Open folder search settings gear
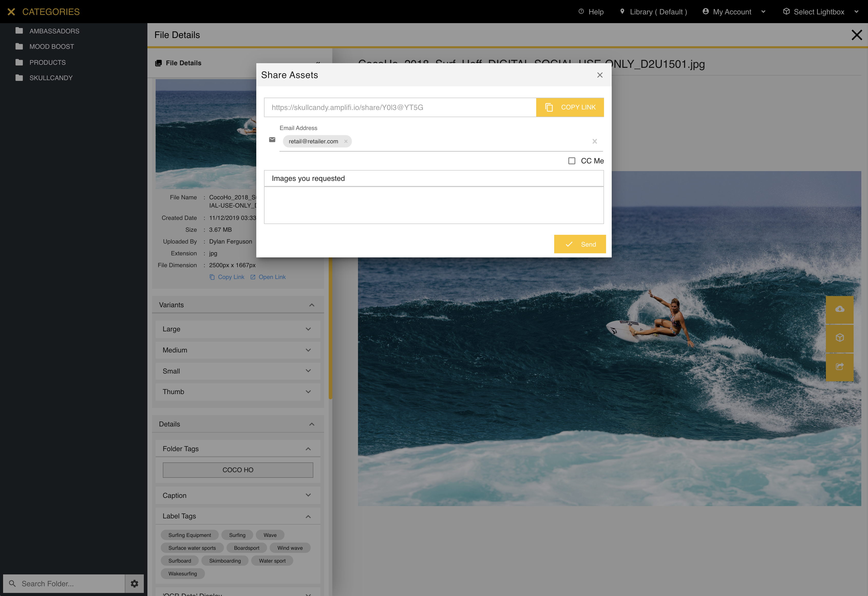The width and height of the screenshot is (868, 596). 135,584
